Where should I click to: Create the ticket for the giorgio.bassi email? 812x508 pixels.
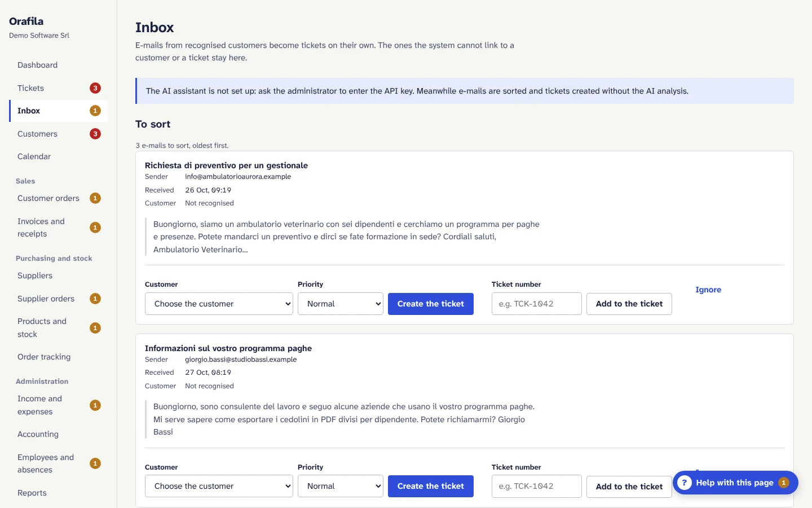pyautogui.click(x=431, y=486)
